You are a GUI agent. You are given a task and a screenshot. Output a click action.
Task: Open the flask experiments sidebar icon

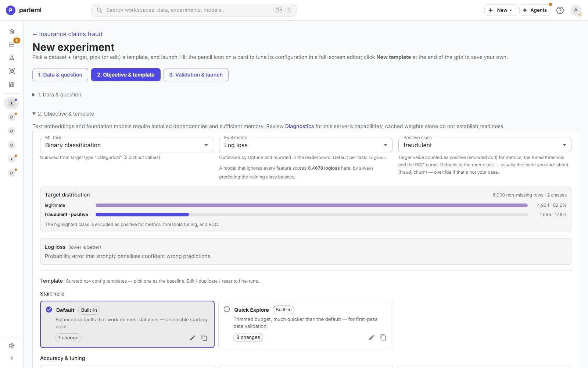pyautogui.click(x=12, y=58)
